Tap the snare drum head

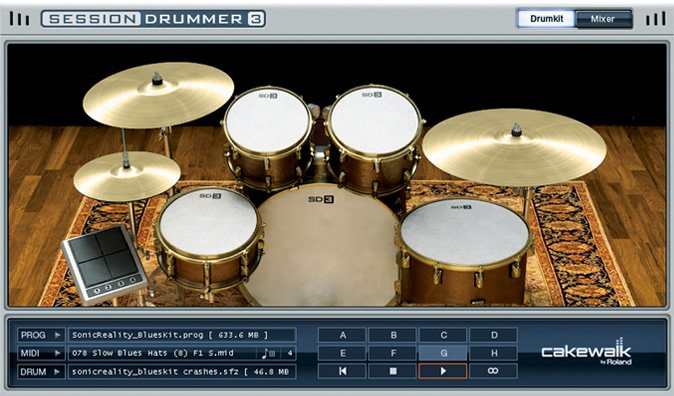coord(209,221)
